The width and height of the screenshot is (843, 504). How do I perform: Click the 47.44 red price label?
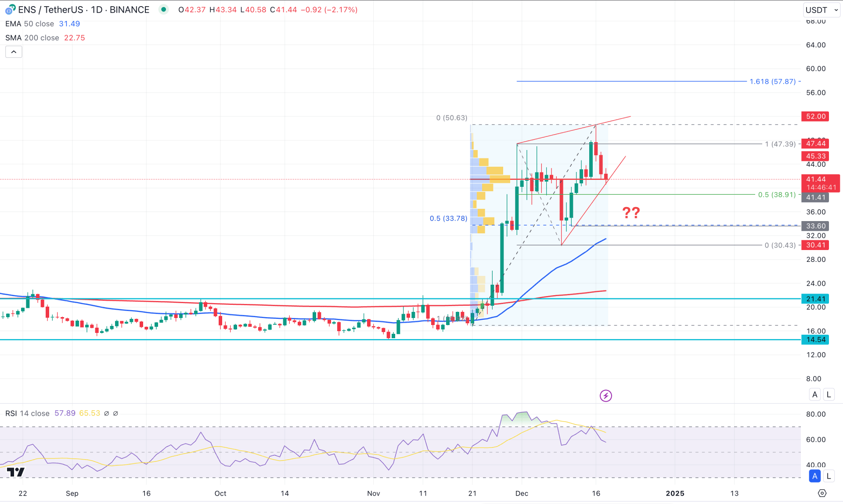pyautogui.click(x=815, y=143)
